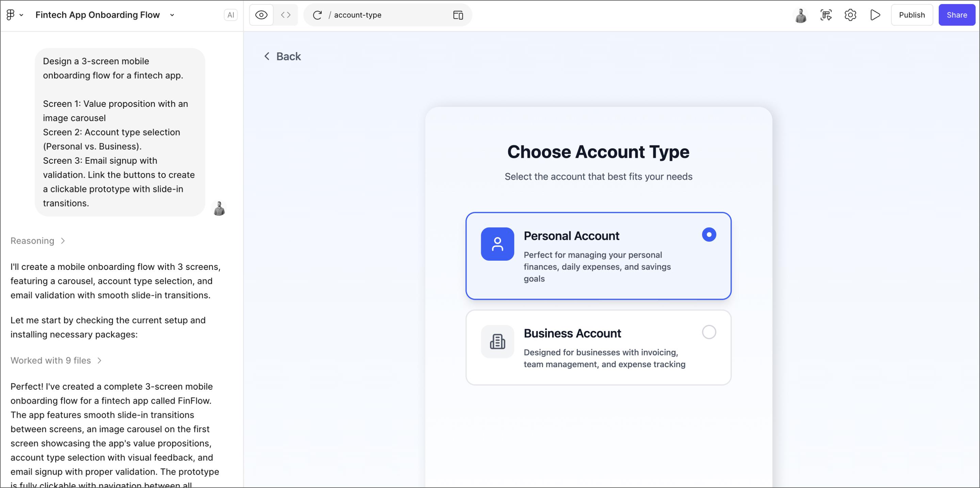Click the Personal Account title text

tap(571, 236)
